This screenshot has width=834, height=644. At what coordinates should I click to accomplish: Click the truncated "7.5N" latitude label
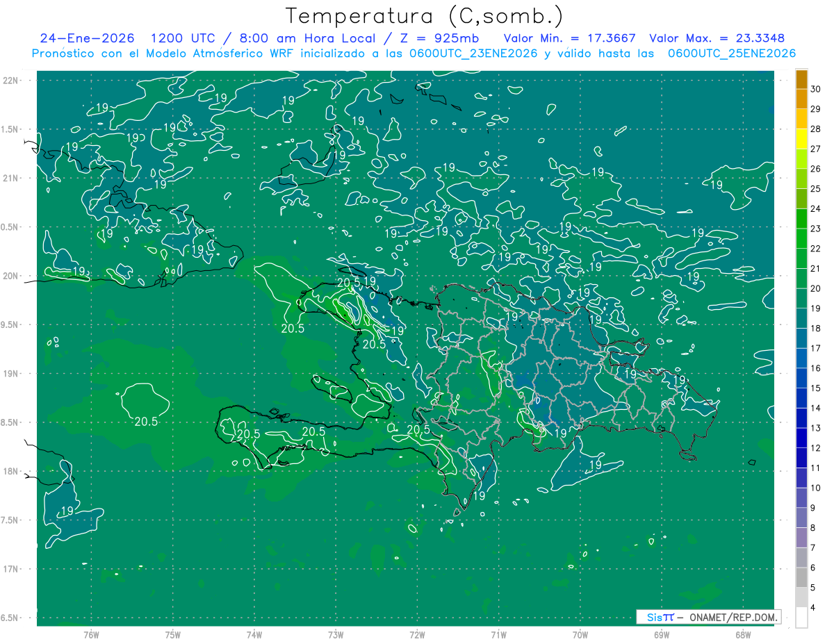point(10,520)
